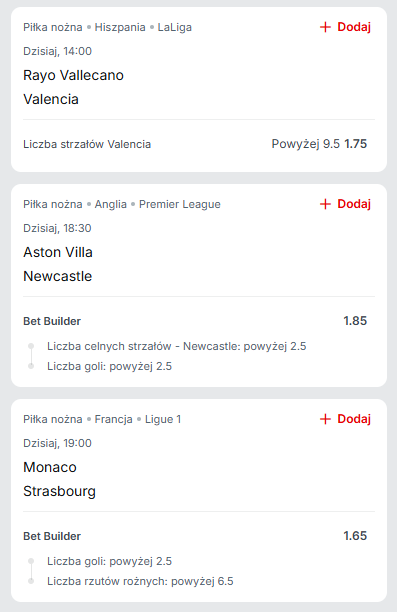The width and height of the screenshot is (397, 612).
Task: Select the Powyżej 9.5 odds at 1.75
Action: coord(319,144)
